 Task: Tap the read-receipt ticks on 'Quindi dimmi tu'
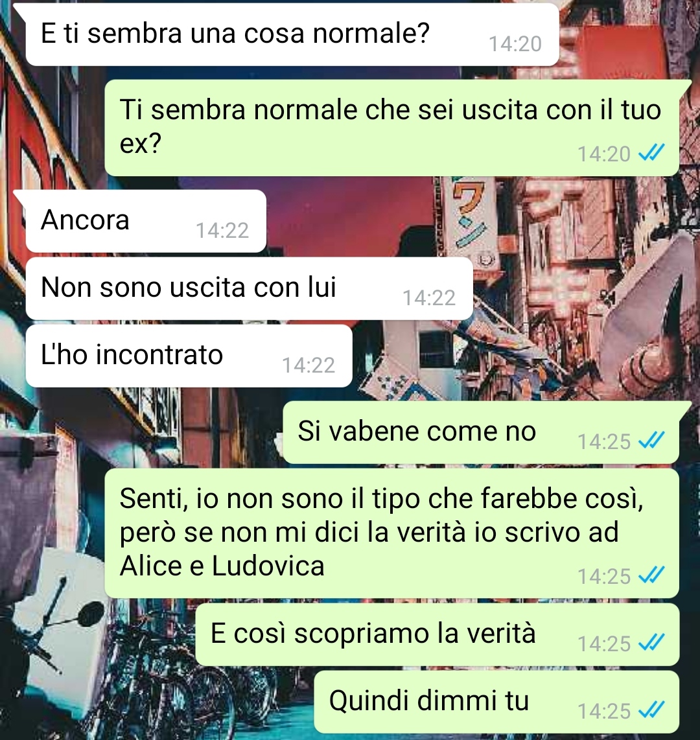pyautogui.click(x=651, y=710)
